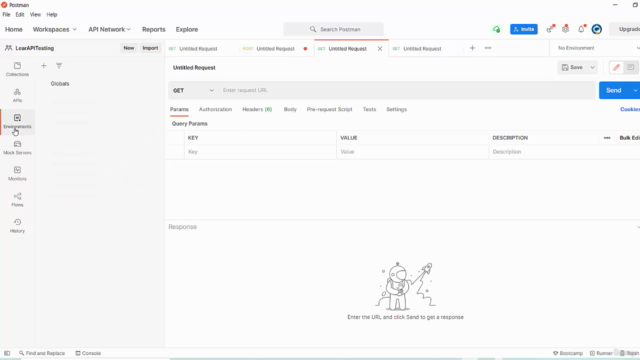This screenshot has width=640, height=360.
Task: Open the Collections sidebar panel
Action: 17,69
